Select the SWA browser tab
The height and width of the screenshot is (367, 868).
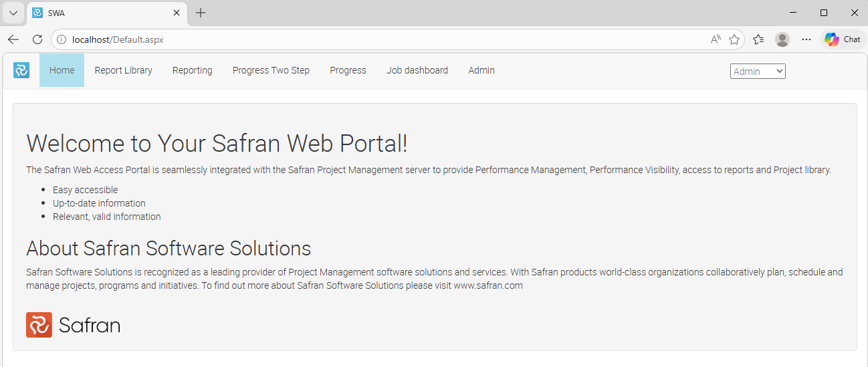pos(106,13)
